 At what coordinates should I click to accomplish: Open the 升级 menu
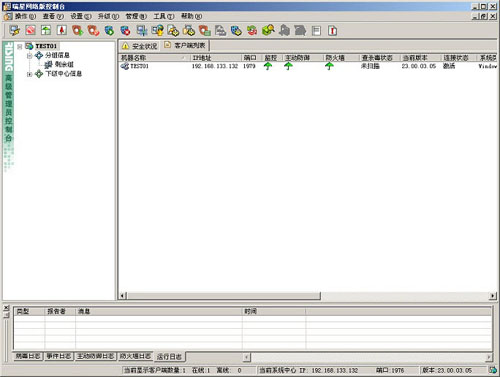click(x=108, y=16)
